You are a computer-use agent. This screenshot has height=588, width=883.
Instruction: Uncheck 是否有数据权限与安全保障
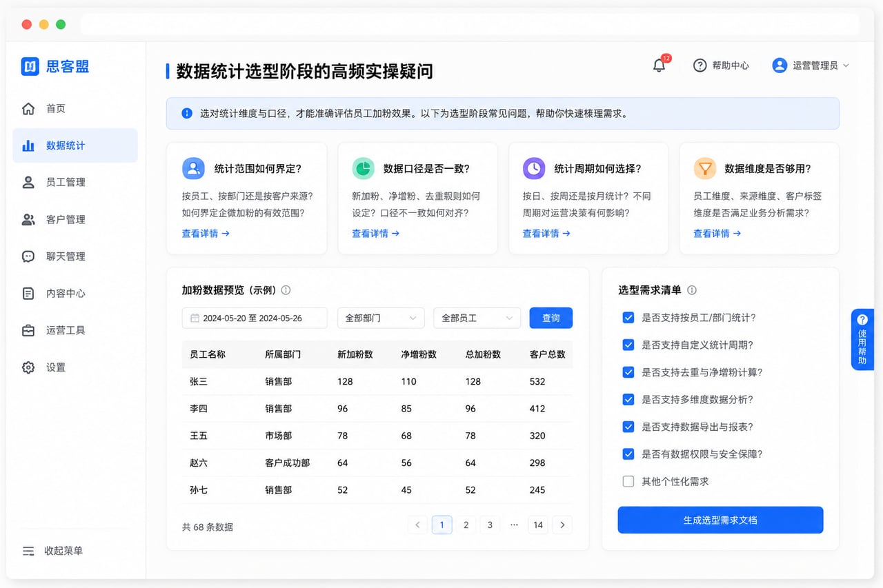click(x=628, y=454)
